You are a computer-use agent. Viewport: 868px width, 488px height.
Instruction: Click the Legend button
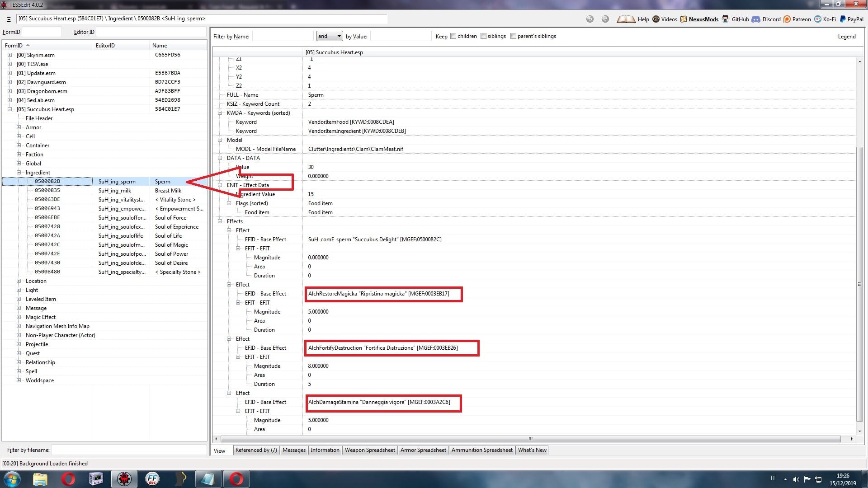point(847,37)
